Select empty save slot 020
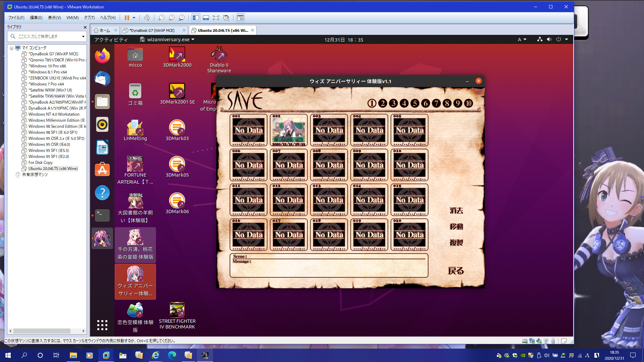644x362 pixels. tap(410, 235)
